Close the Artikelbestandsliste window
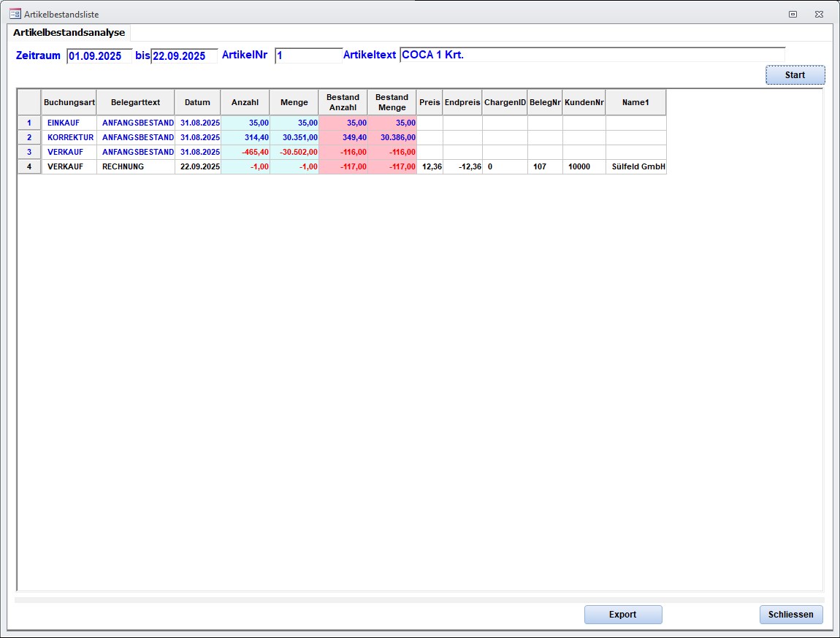 point(819,14)
